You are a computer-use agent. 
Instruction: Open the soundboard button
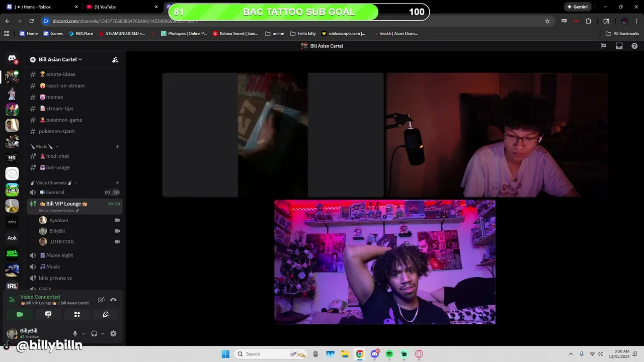click(x=106, y=314)
